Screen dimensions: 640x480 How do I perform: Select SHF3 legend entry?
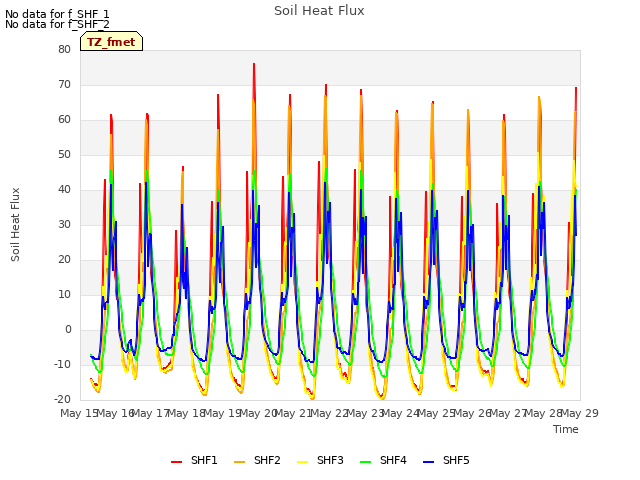[320, 460]
